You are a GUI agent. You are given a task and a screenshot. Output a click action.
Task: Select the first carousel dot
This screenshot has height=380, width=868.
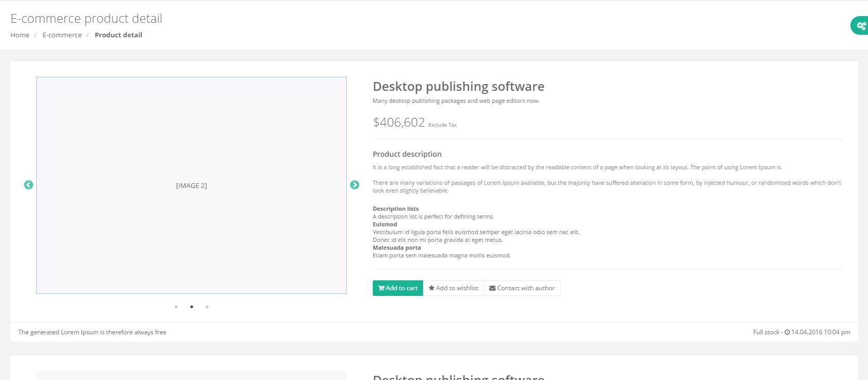[x=176, y=307]
